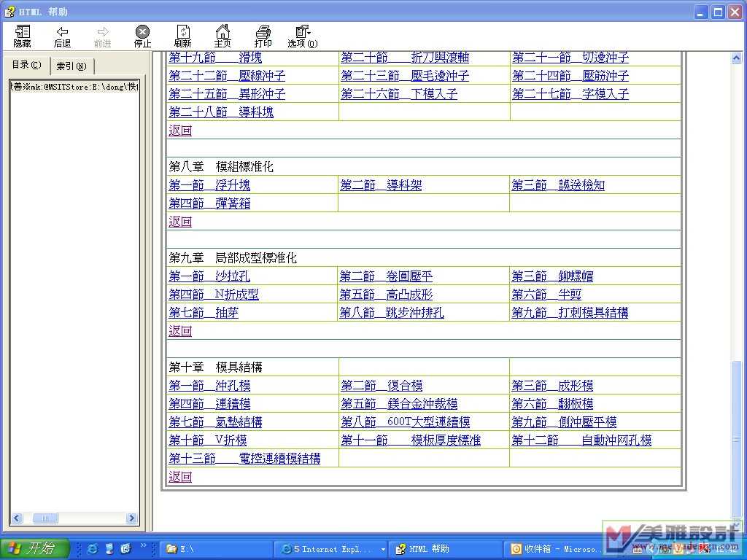Open link 第二十節 折刀與滾軸
This screenshot has width=747, height=560.
tap(405, 58)
